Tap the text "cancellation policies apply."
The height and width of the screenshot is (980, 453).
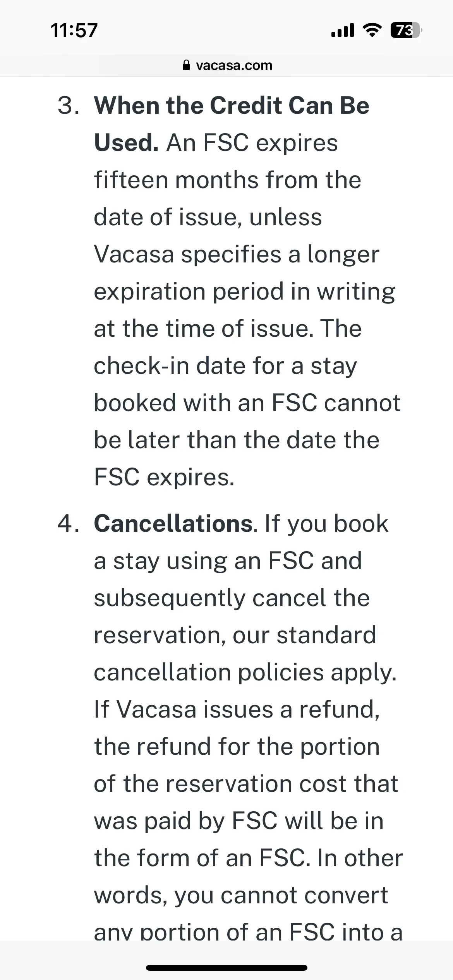[x=245, y=672]
